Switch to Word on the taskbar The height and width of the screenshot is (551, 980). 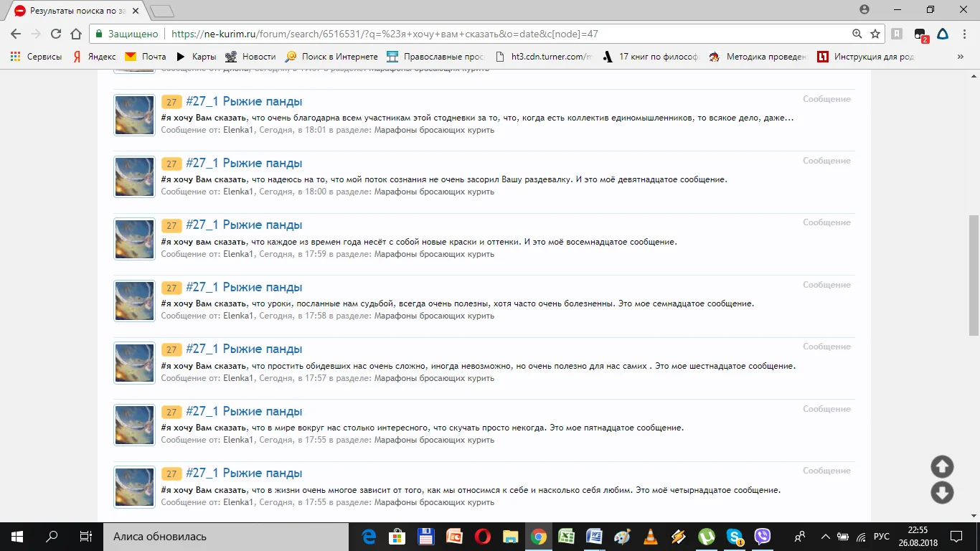[x=595, y=537]
